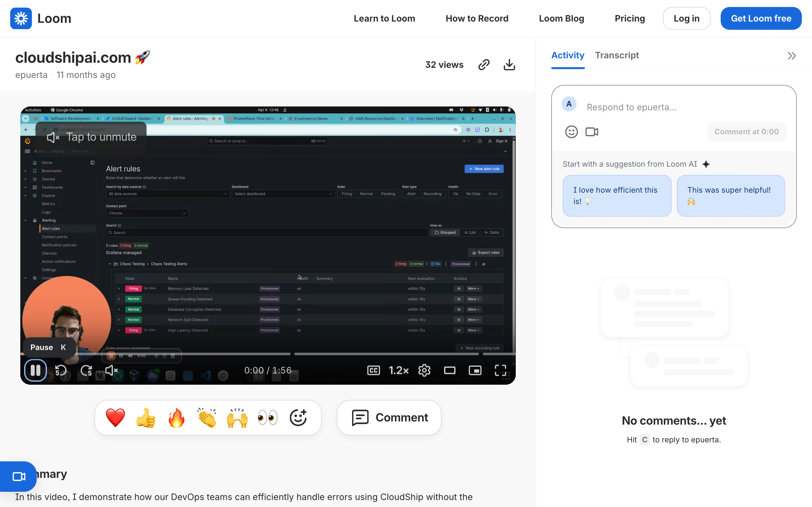Open the Pricing menu item
This screenshot has width=812, height=507.
630,18
